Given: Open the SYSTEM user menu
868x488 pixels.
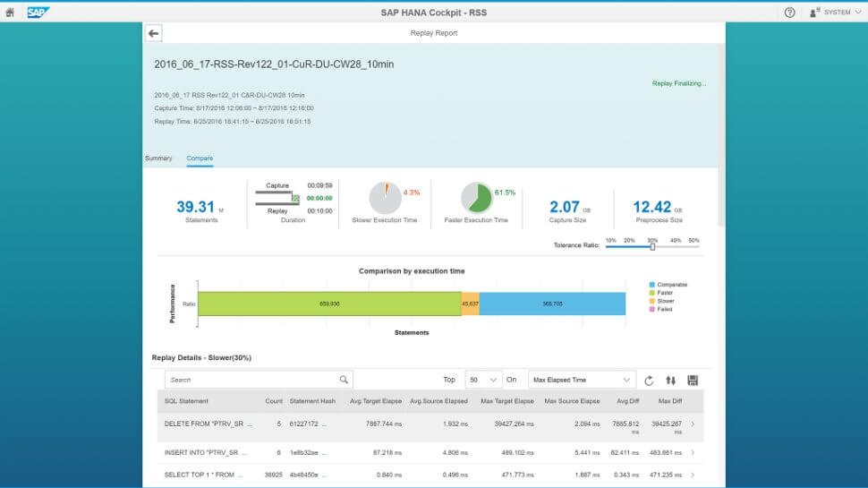Looking at the screenshot, I should point(836,13).
